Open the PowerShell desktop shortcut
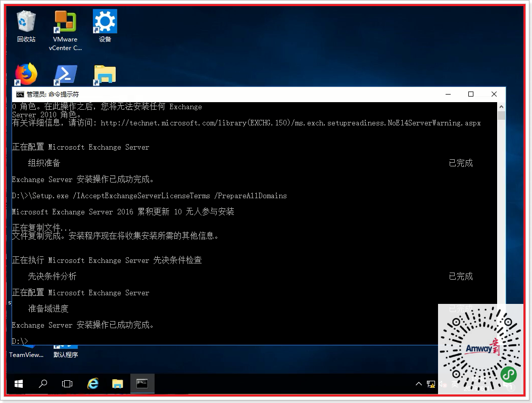Image resolution: width=532 pixels, height=403 pixels. point(66,74)
